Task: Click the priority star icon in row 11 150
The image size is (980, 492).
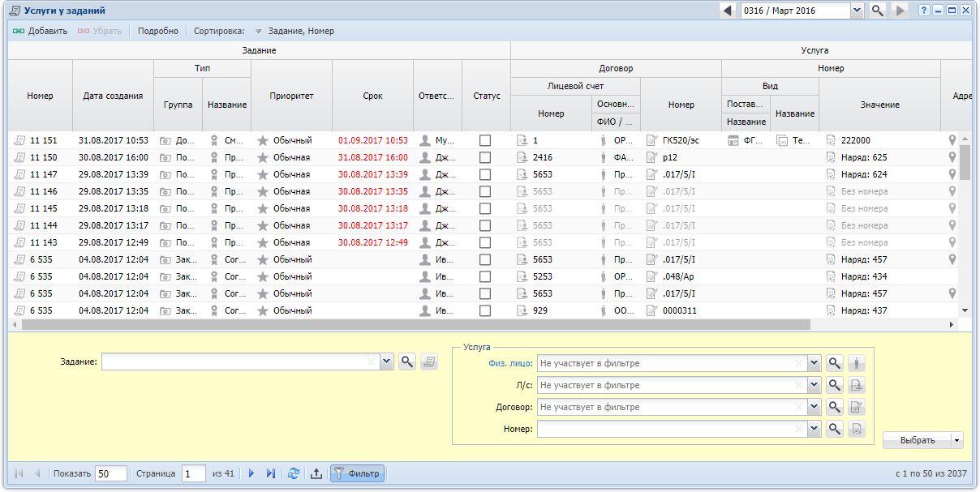Action: [263, 157]
